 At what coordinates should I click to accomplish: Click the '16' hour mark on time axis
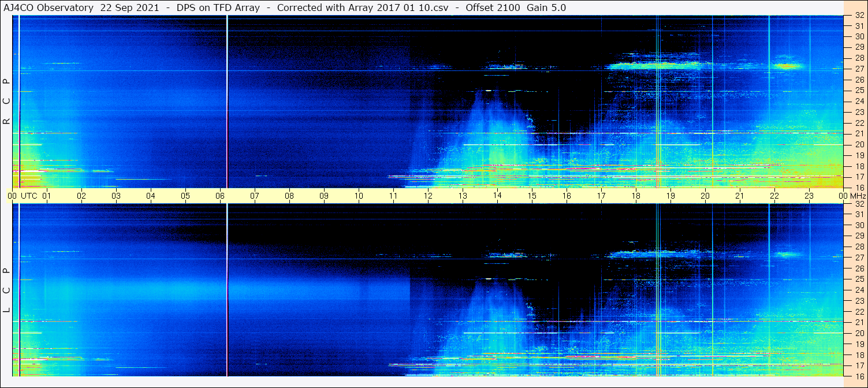click(x=567, y=196)
